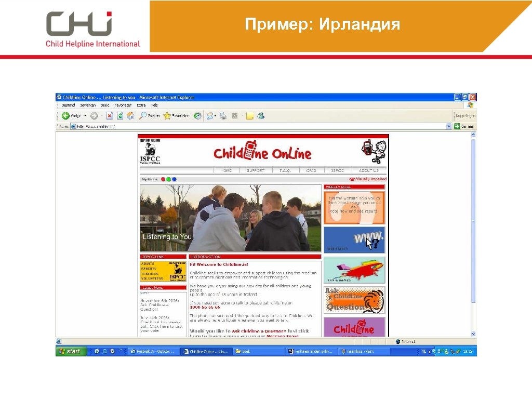This screenshot has height=399, width=532.
Task: Click the red text color dot beside My Words
Action: pyautogui.click(x=163, y=178)
